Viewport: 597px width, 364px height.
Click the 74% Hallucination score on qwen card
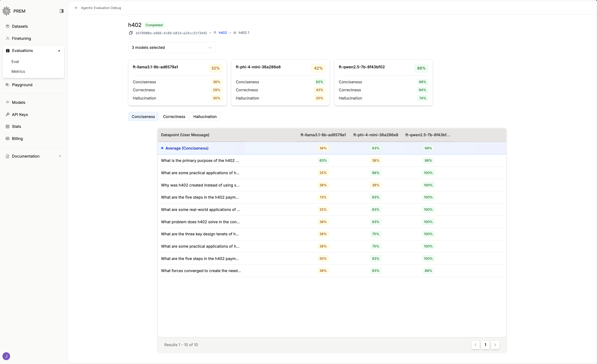tap(423, 98)
